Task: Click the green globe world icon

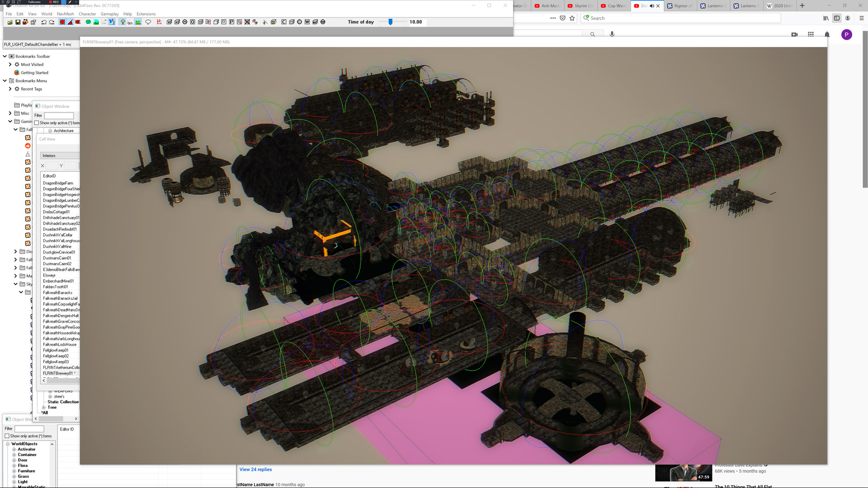Action: [88, 22]
